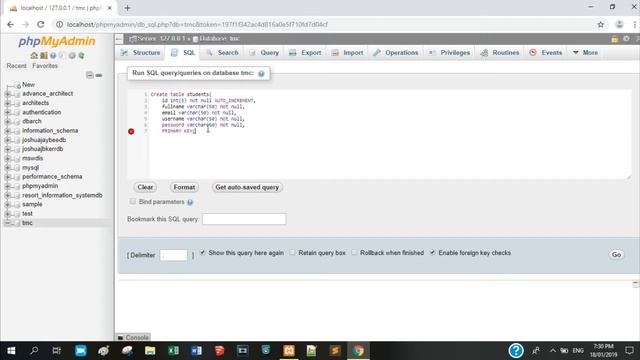Expand the dbarch database node
This screenshot has width=640, height=360.
pos(7,122)
